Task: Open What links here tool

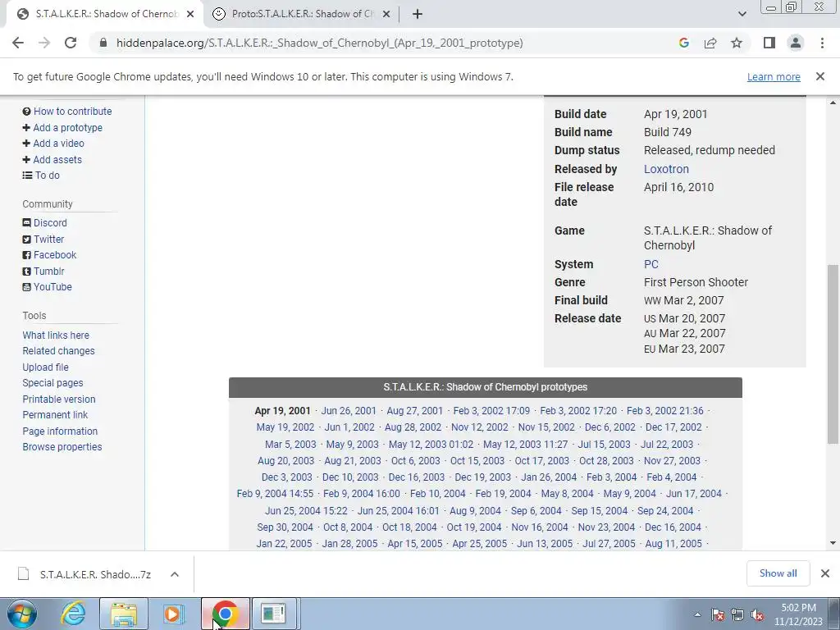Action: tap(56, 336)
